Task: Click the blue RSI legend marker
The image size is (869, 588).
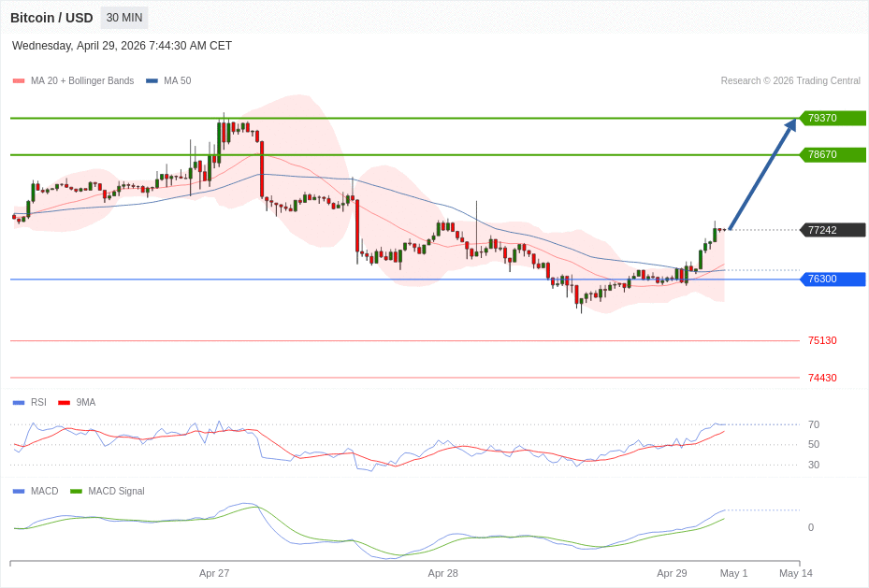Action: (19, 403)
